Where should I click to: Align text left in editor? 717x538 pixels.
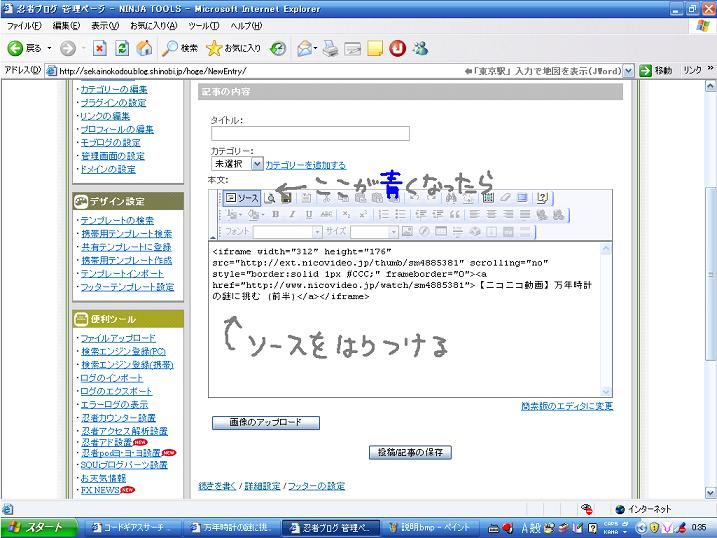475,214
